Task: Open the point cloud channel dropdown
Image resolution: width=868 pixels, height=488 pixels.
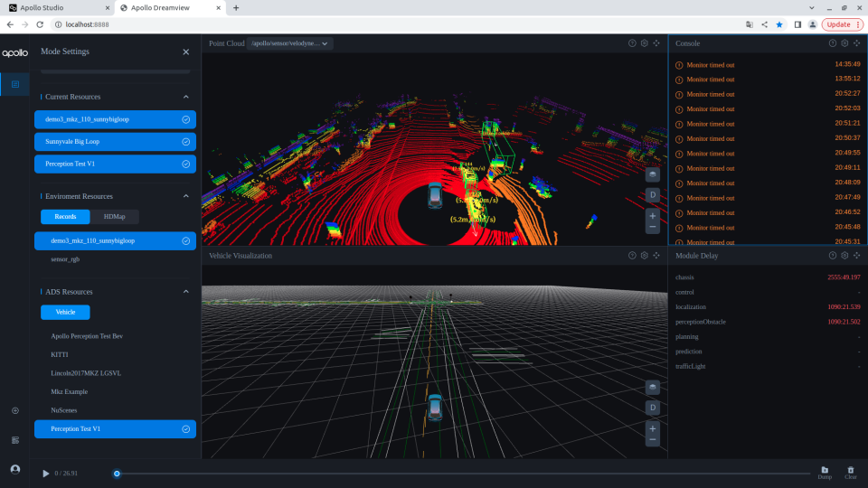Action: point(291,43)
